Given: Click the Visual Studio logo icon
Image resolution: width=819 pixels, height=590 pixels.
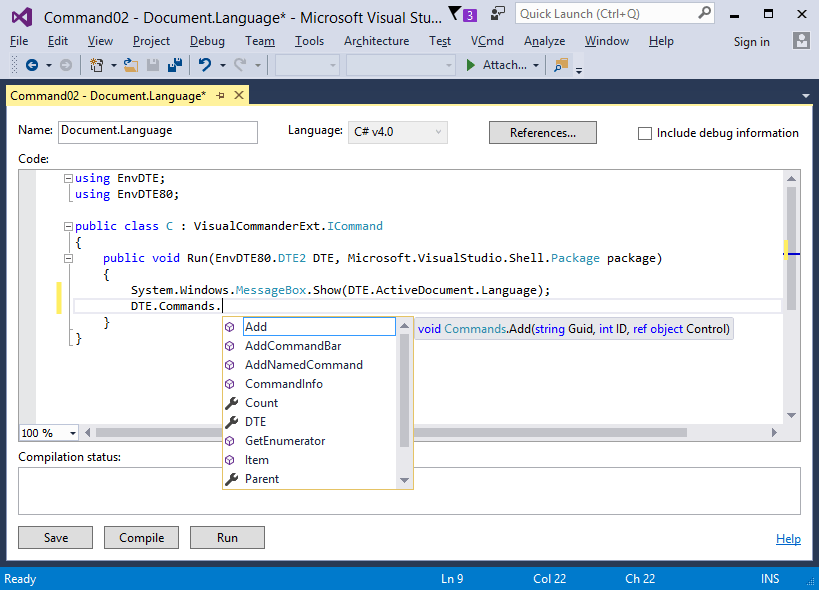Looking at the screenshot, I should [22, 17].
